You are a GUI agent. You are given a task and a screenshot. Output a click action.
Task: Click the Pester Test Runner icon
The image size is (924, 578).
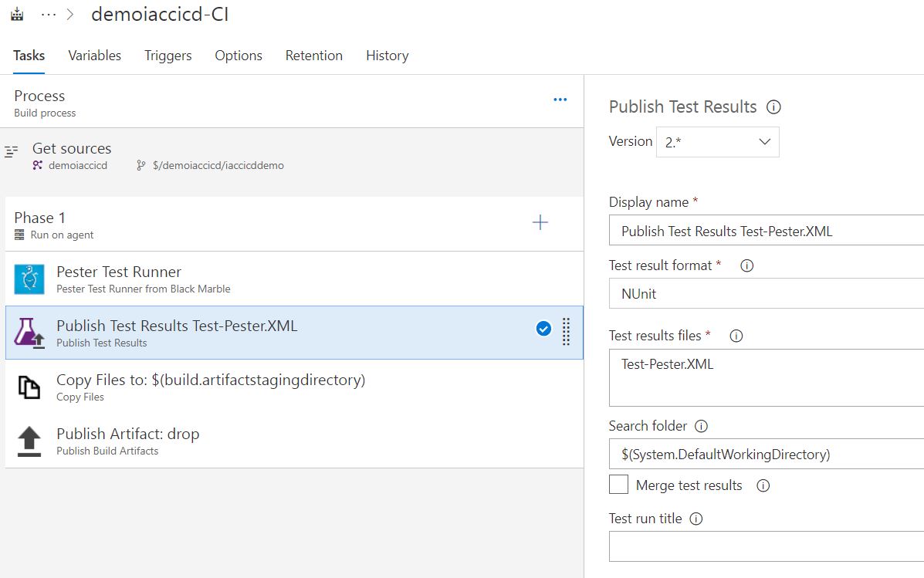[x=29, y=279]
